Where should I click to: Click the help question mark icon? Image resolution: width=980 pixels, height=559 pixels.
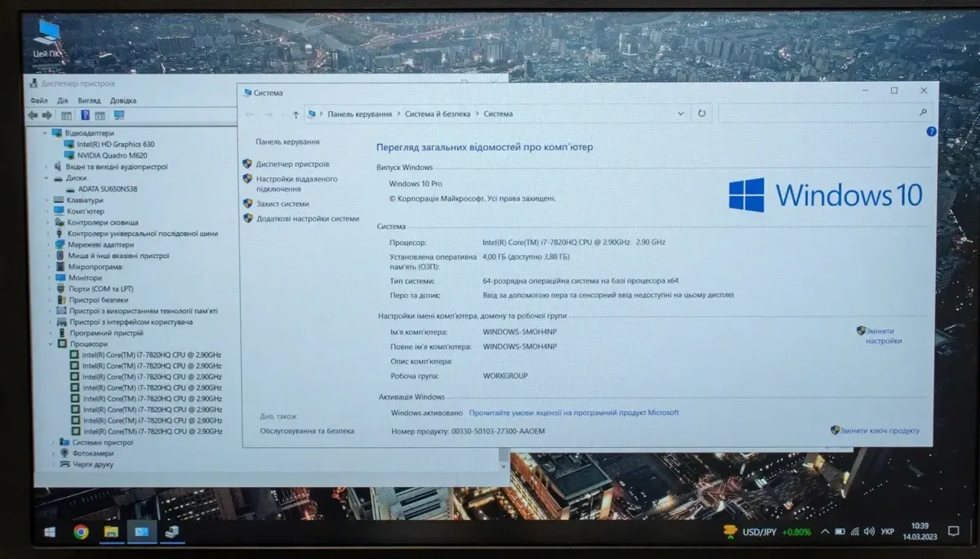tap(931, 132)
